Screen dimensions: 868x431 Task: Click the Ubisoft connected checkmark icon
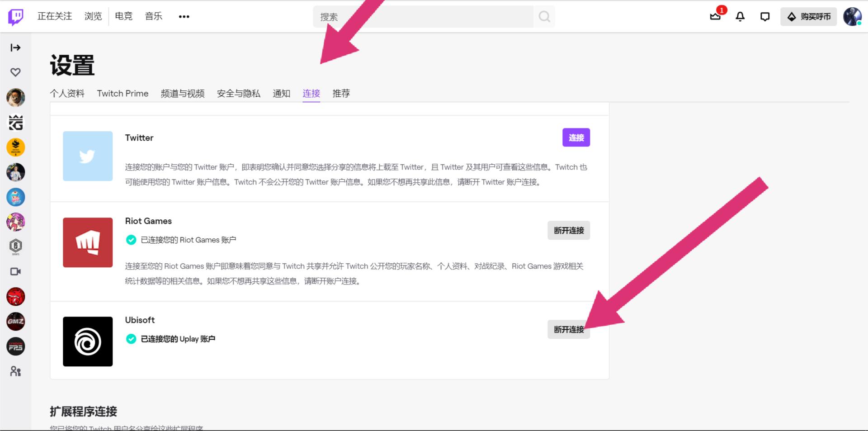[131, 339]
